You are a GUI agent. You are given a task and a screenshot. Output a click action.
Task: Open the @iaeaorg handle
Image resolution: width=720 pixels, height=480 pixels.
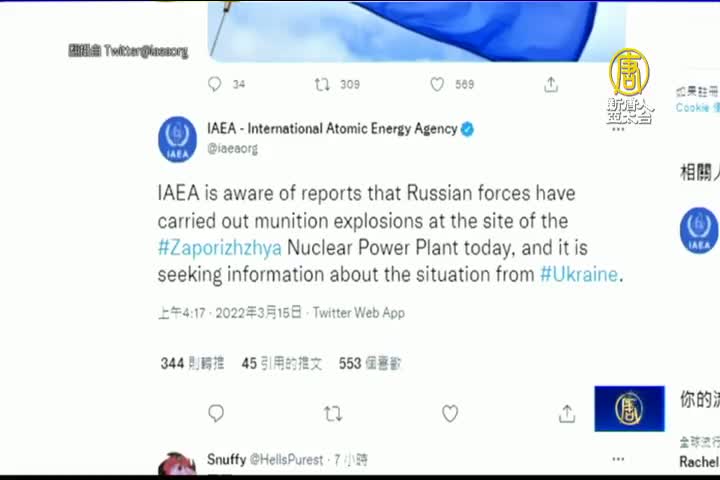232,148
